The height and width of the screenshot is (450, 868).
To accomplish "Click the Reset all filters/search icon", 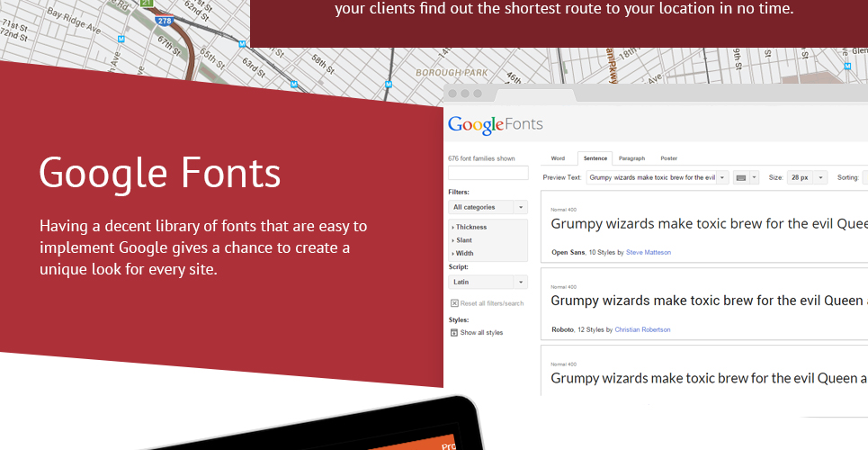I will (x=454, y=303).
